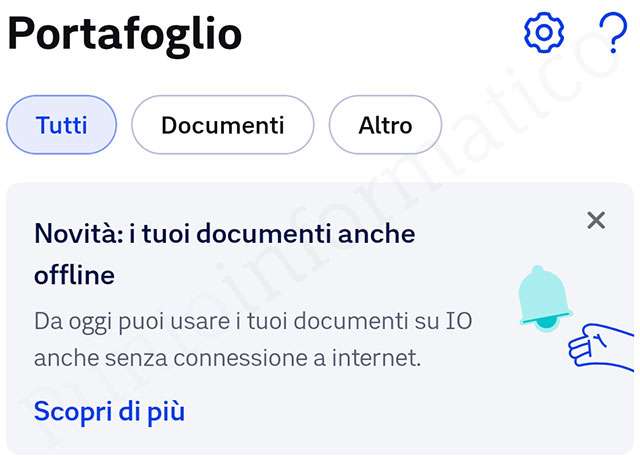
Task: Open help with the question mark icon
Action: [x=612, y=33]
